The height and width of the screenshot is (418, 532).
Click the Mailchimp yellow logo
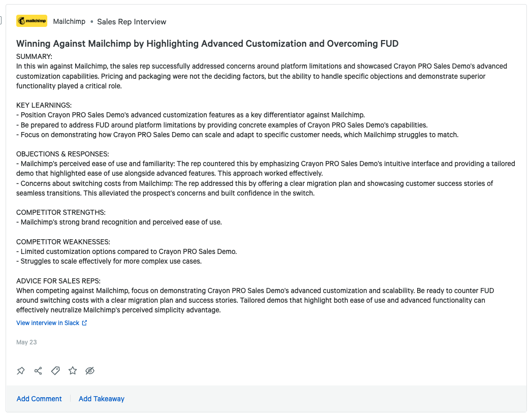tap(32, 21)
